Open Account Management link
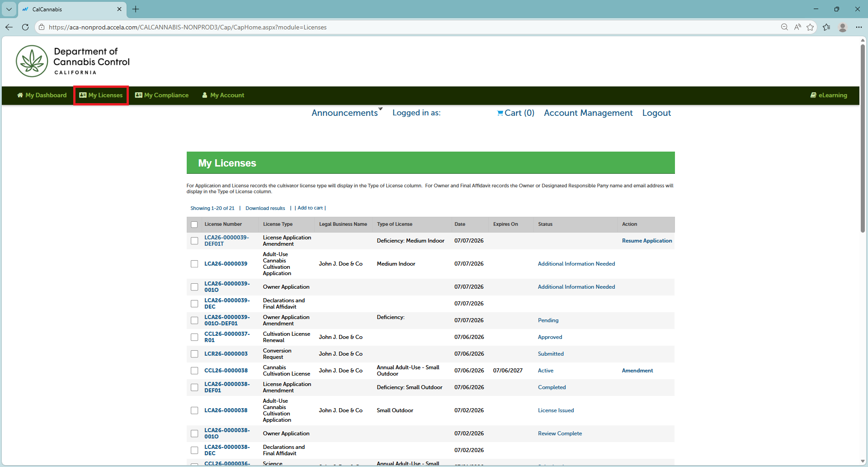The image size is (868, 467). tap(588, 113)
